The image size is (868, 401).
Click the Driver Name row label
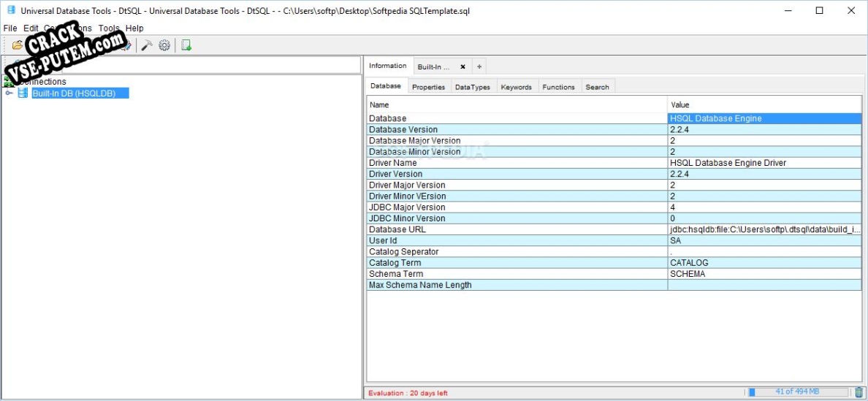[x=393, y=163]
